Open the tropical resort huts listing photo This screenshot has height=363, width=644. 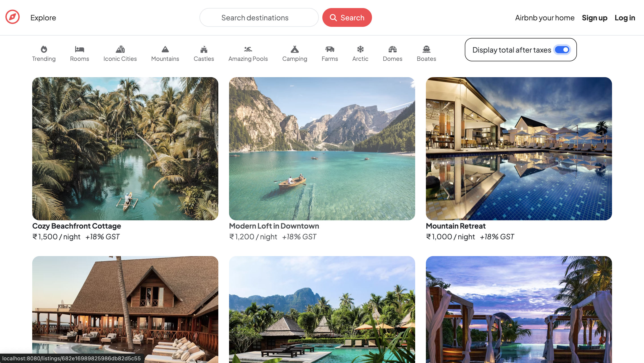click(x=322, y=310)
